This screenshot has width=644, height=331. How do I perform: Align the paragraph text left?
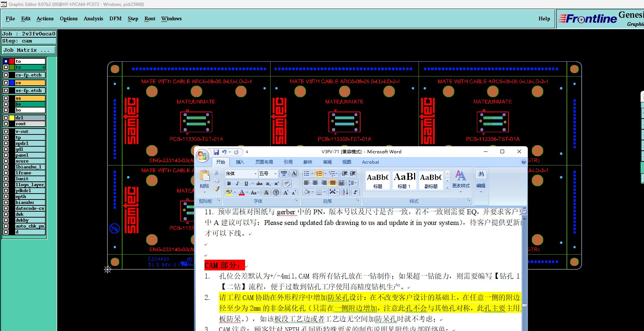pyautogui.click(x=306, y=183)
